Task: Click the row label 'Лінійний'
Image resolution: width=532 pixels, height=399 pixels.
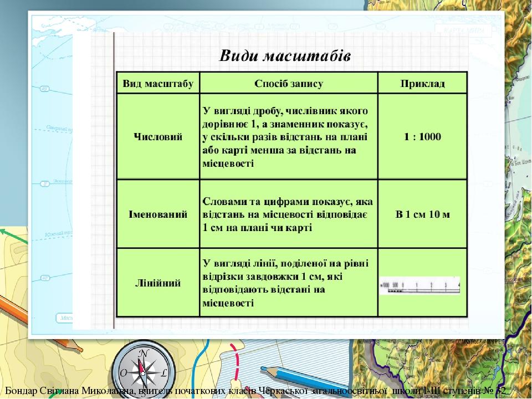Action: point(158,283)
